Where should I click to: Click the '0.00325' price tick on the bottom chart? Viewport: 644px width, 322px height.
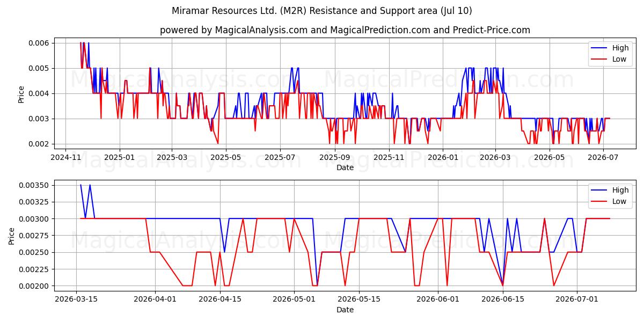point(34,202)
